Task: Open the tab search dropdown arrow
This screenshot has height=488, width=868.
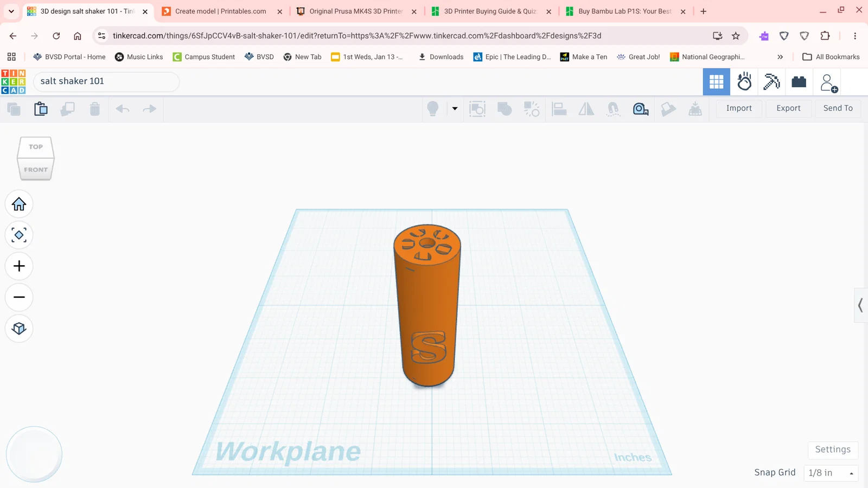Action: coord(11,11)
